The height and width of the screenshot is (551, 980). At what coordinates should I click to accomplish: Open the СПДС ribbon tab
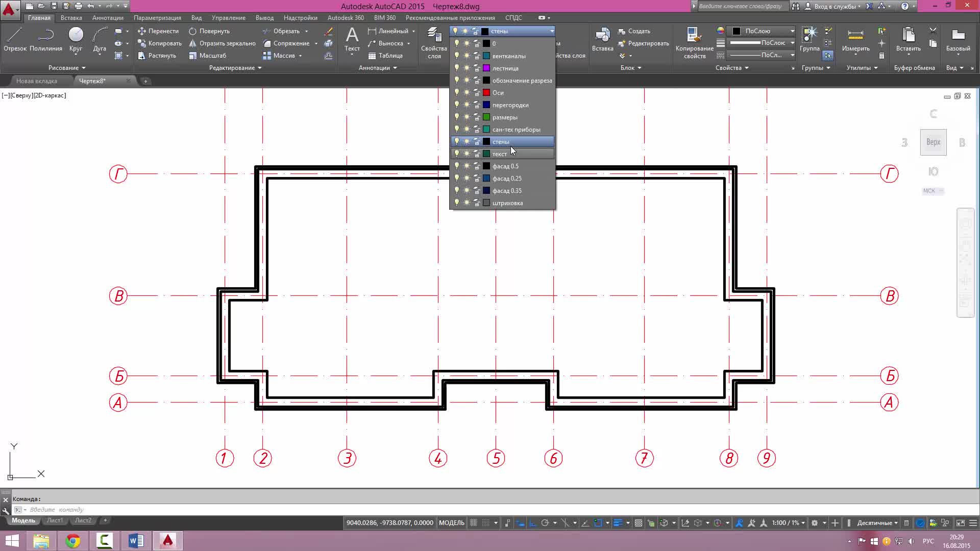point(513,18)
